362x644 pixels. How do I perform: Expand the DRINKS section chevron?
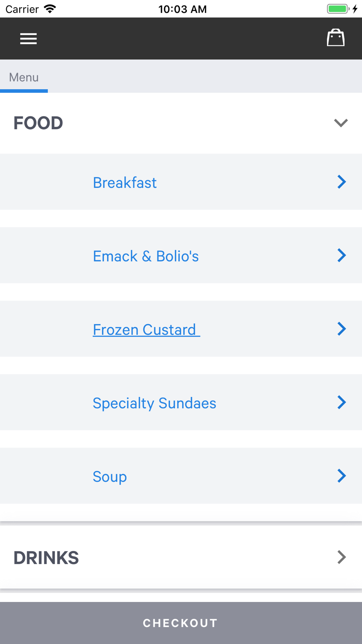click(341, 557)
